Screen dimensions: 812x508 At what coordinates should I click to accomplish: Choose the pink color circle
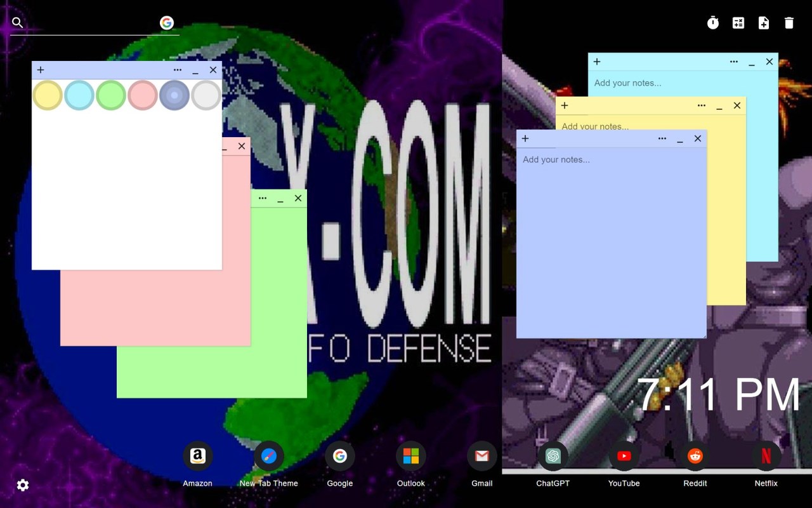143,95
